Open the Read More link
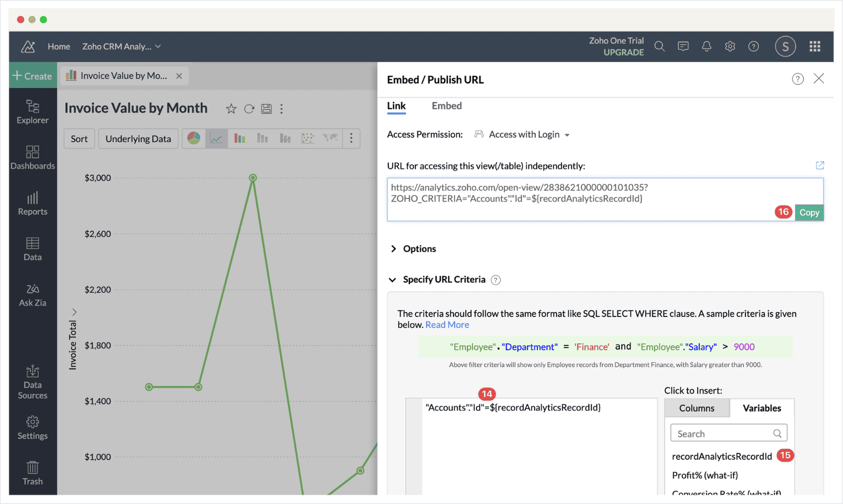The width and height of the screenshot is (843, 504). (447, 325)
